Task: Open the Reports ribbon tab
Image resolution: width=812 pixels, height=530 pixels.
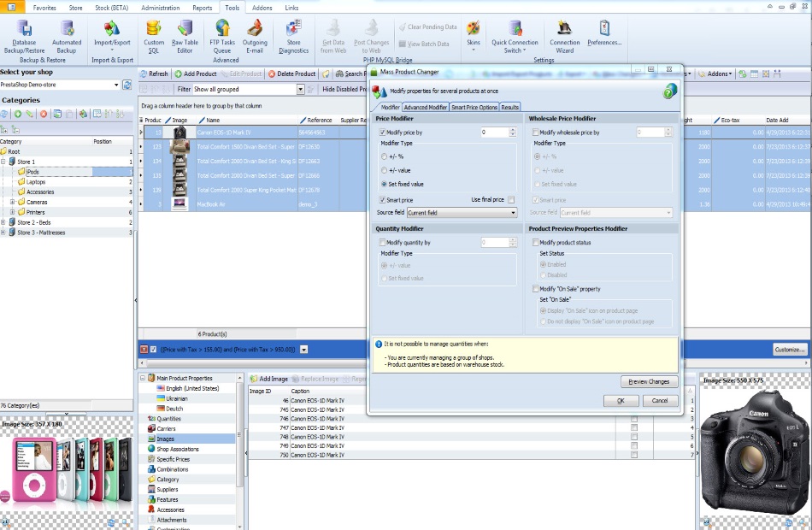Action: coord(203,8)
